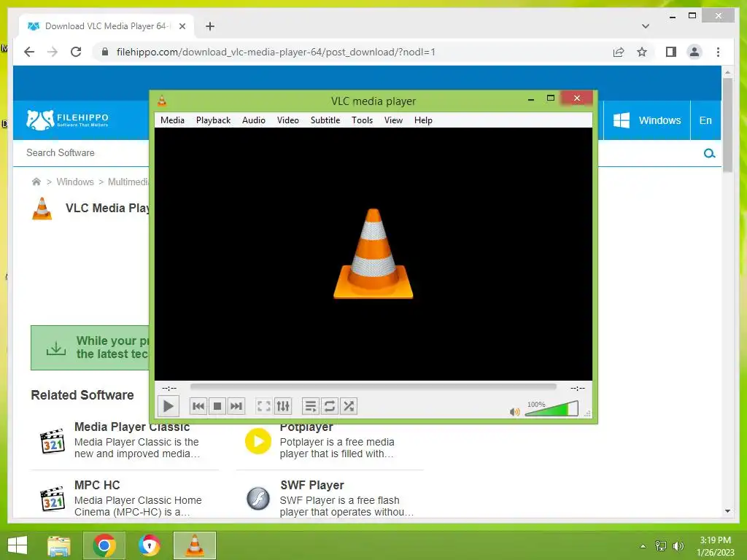Show VLC extended settings
The height and width of the screenshot is (560, 747).
click(x=283, y=406)
